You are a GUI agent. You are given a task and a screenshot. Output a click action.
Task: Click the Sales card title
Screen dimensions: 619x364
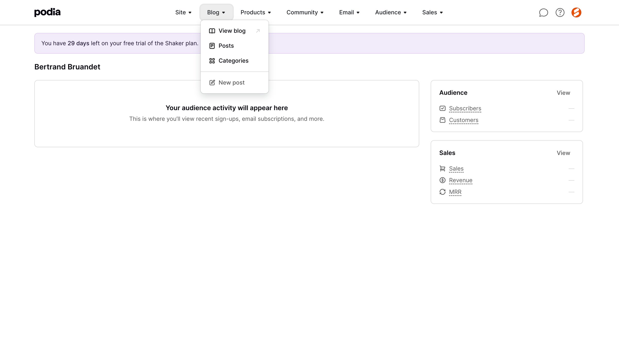pos(447,153)
